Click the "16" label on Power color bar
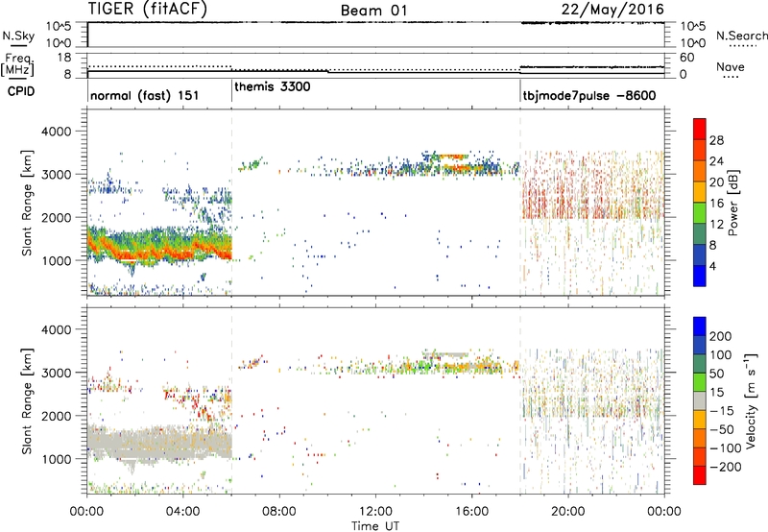 tap(716, 204)
